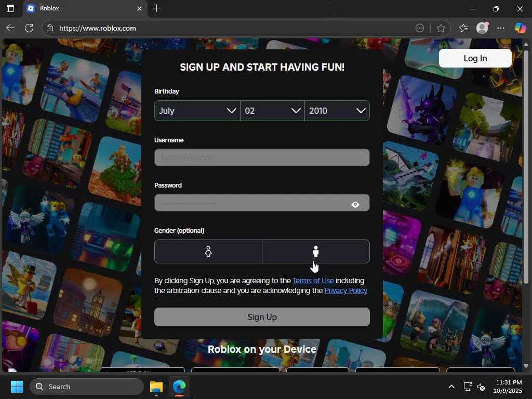Screen dimensions: 532x399
Task: Open the birthday month dropdown showing July
Action: [197, 111]
